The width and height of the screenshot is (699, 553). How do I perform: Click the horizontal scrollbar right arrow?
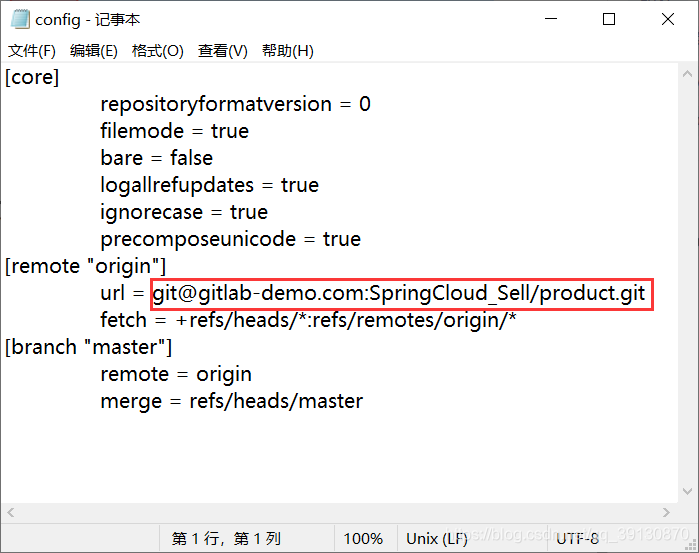(x=666, y=512)
